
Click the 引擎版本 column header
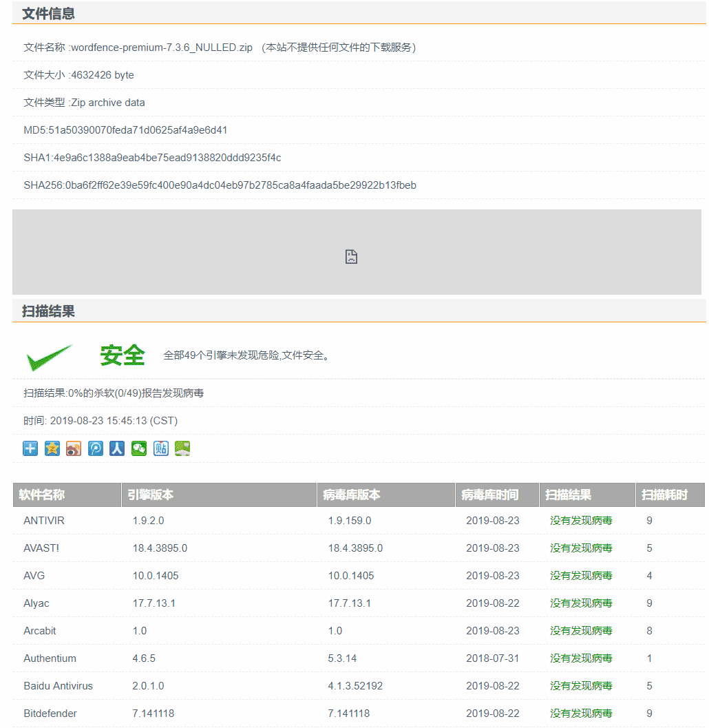(220, 495)
